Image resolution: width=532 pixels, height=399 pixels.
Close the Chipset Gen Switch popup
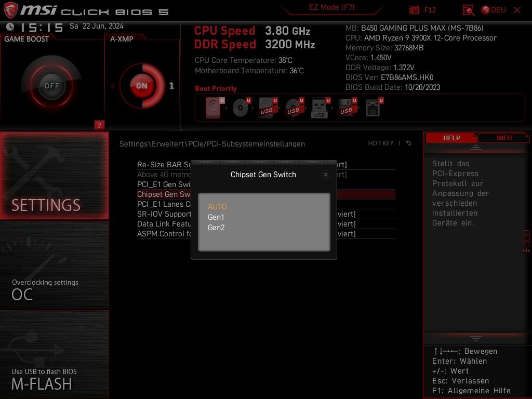point(325,175)
